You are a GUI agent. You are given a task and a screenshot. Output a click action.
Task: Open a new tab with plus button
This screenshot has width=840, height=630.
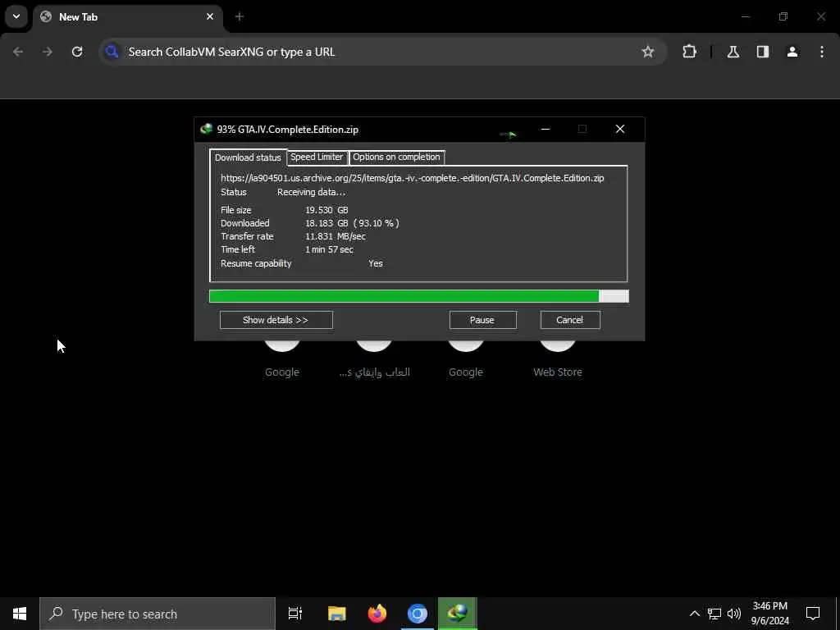[x=240, y=16]
